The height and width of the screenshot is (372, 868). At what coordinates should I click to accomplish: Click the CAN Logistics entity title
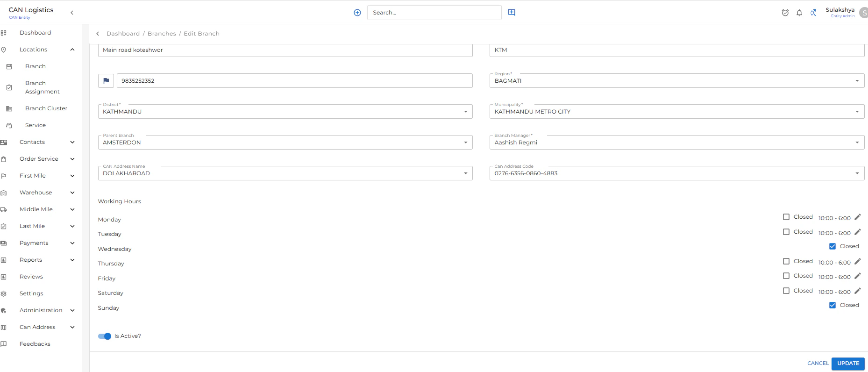click(x=31, y=10)
